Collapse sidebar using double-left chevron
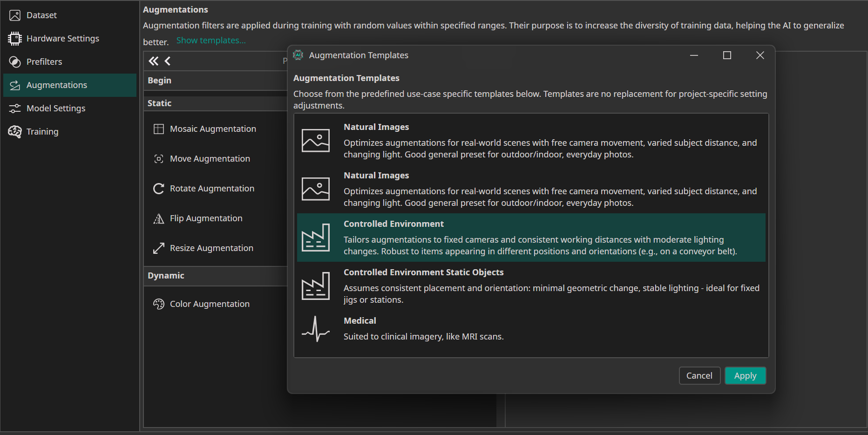This screenshot has width=868, height=435. (x=153, y=61)
